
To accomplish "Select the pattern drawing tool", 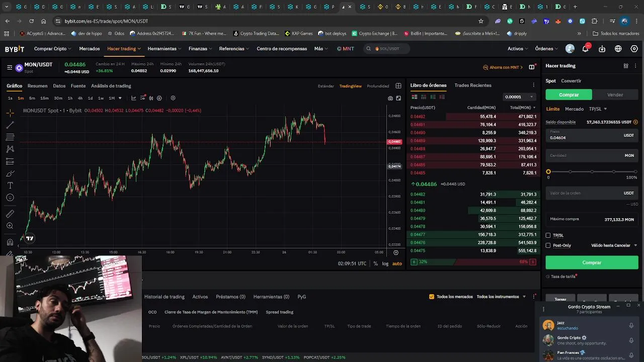I will coord(10,149).
